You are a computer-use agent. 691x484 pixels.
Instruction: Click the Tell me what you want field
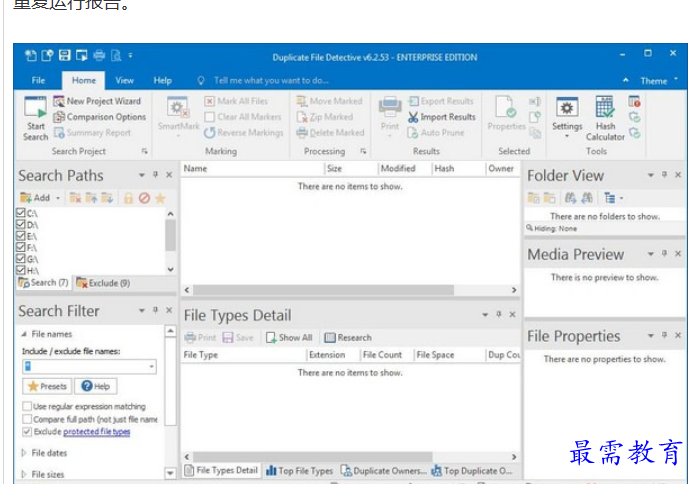pyautogui.click(x=271, y=81)
